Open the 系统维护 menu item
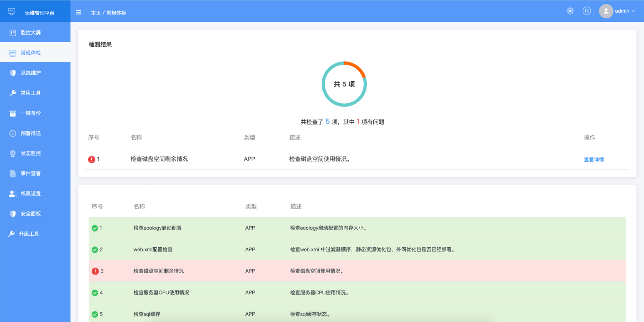The image size is (644, 322). point(35,73)
